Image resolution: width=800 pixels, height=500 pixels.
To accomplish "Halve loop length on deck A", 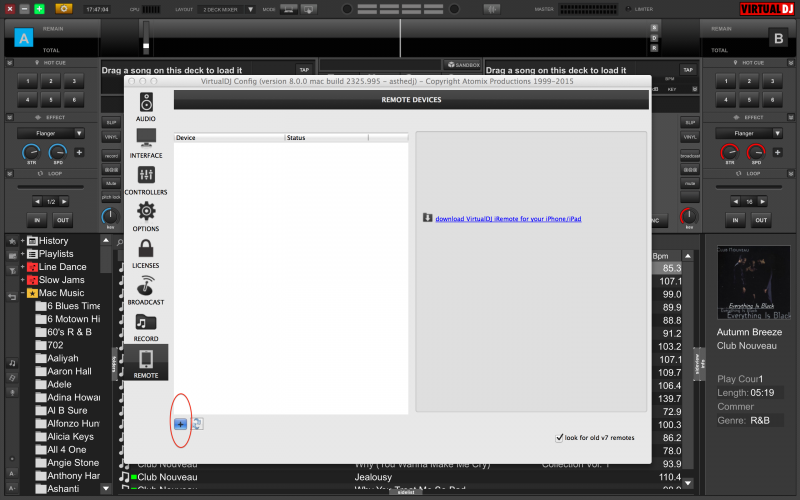I will click(37, 202).
